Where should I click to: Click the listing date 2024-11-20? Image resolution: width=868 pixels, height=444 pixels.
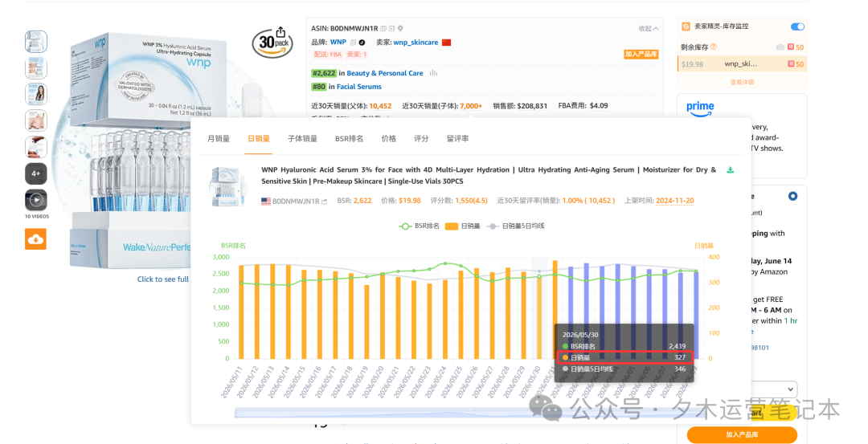coord(674,201)
